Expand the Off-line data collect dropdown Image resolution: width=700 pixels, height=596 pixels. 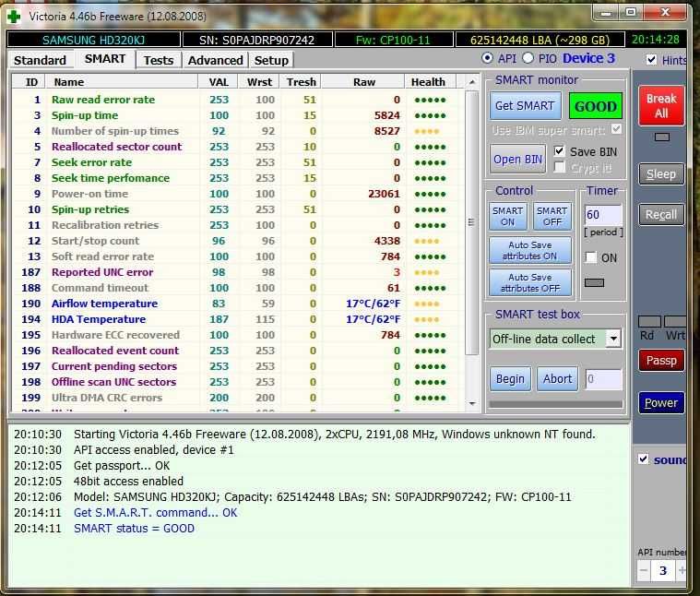coord(613,339)
